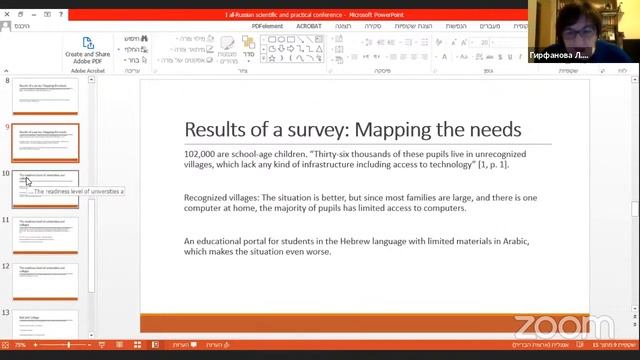Open the ACROBAT tab

coord(309,26)
